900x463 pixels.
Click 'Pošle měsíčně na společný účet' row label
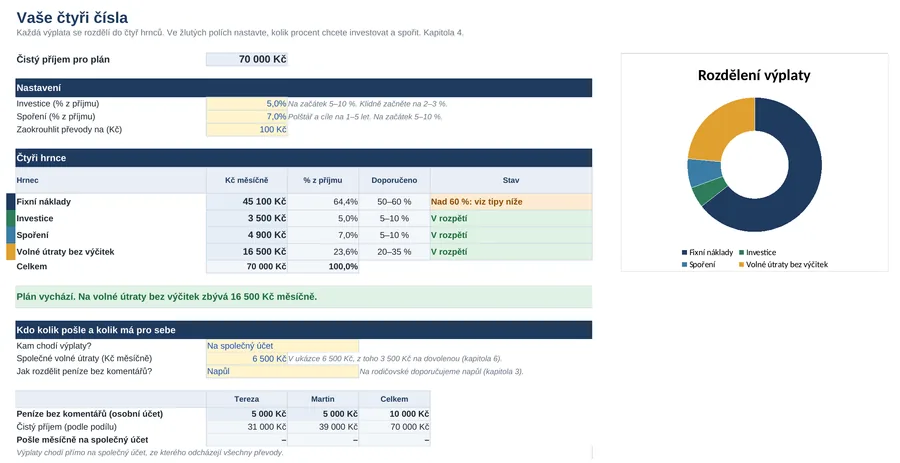82,440
